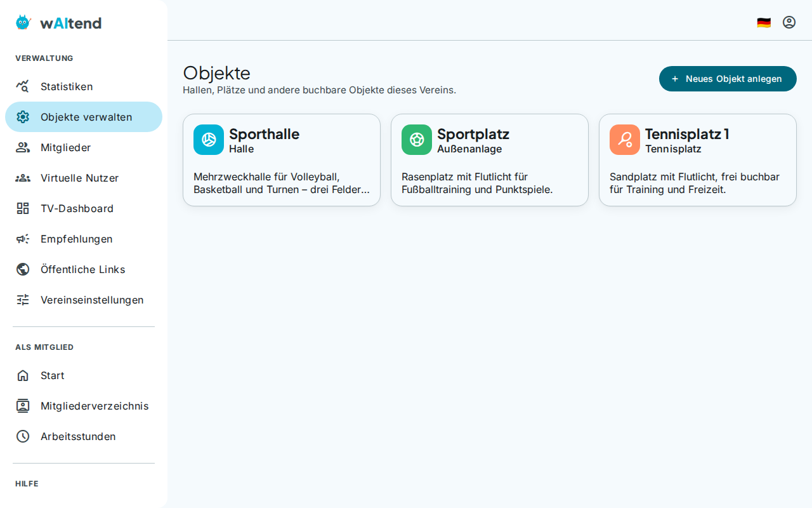Image resolution: width=812 pixels, height=508 pixels.
Task: Click the Sporthalle card title
Action: point(264,134)
